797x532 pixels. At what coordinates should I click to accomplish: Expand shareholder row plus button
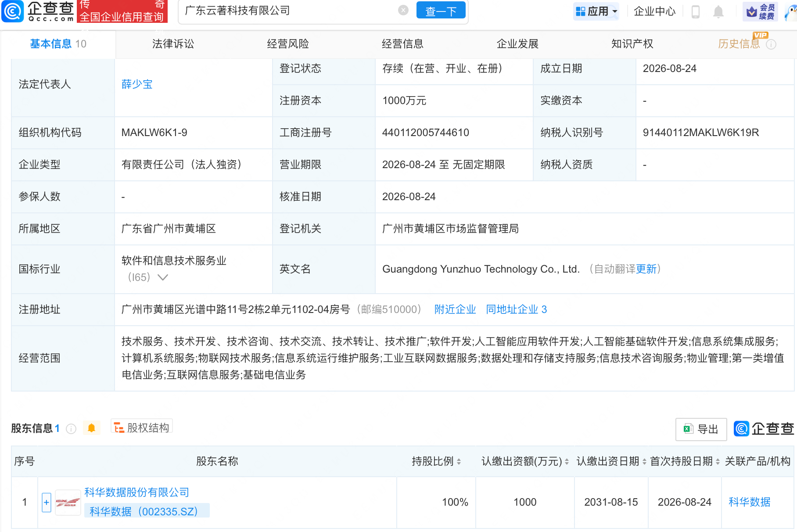47,503
